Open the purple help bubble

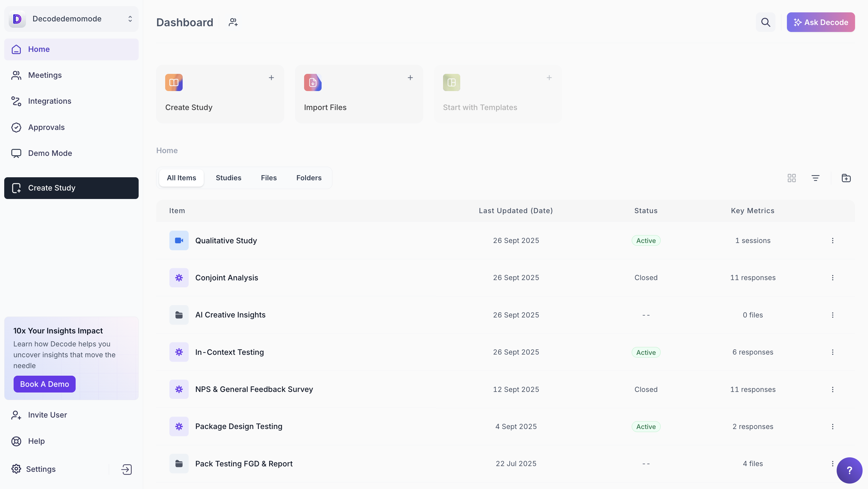click(x=849, y=470)
